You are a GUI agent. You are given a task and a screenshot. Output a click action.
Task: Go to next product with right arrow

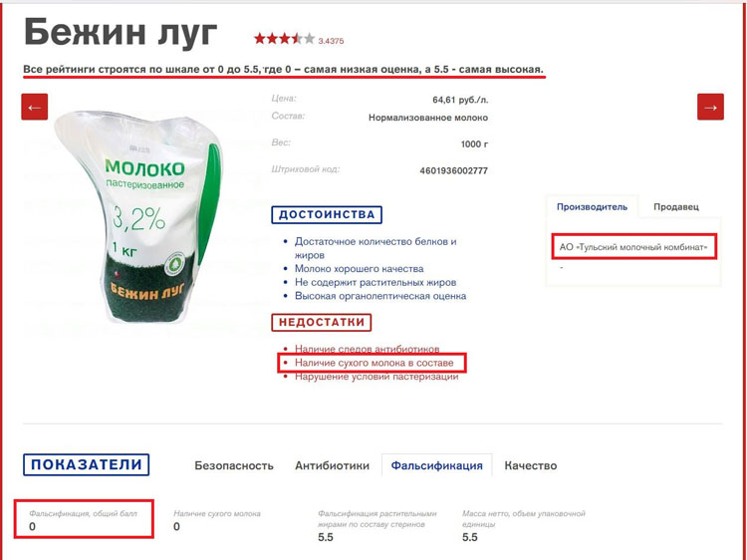[710, 107]
